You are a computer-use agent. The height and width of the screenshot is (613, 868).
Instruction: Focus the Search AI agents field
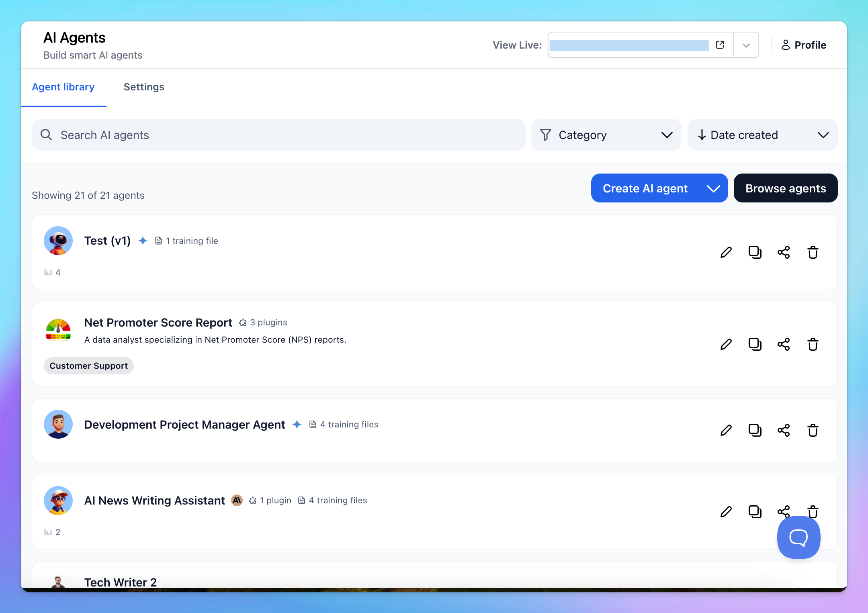pos(278,135)
